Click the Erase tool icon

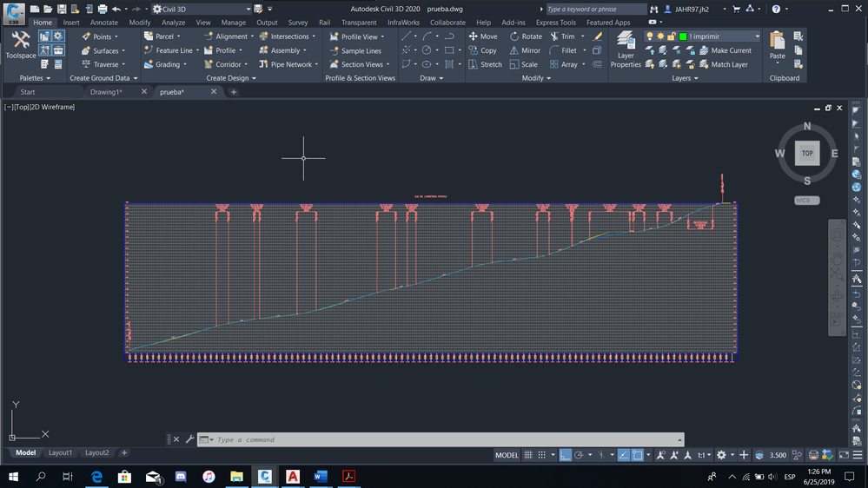pos(597,36)
